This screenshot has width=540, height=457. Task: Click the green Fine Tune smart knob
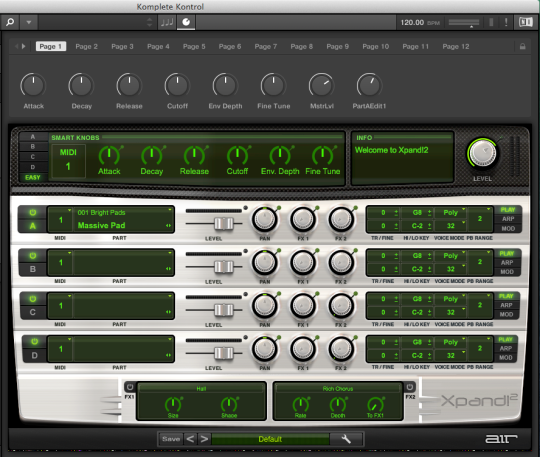click(x=322, y=155)
